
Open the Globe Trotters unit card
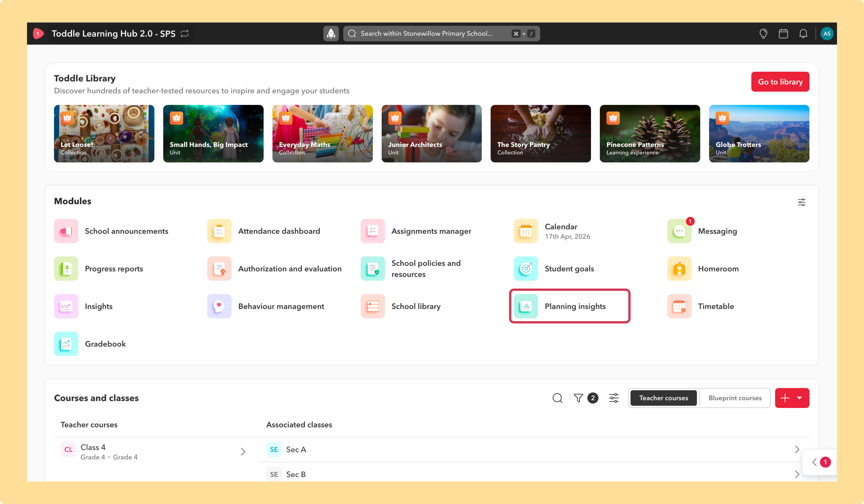point(759,134)
